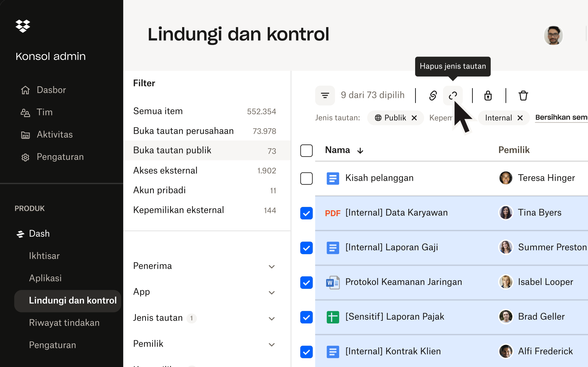The image size is (588, 367).
Task: Click Tina Byers' avatar
Action: pyautogui.click(x=506, y=213)
